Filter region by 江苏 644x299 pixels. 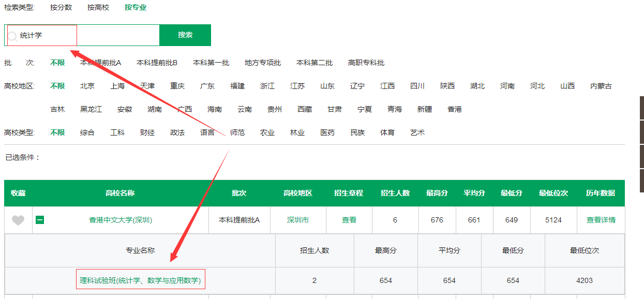pyautogui.click(x=297, y=86)
